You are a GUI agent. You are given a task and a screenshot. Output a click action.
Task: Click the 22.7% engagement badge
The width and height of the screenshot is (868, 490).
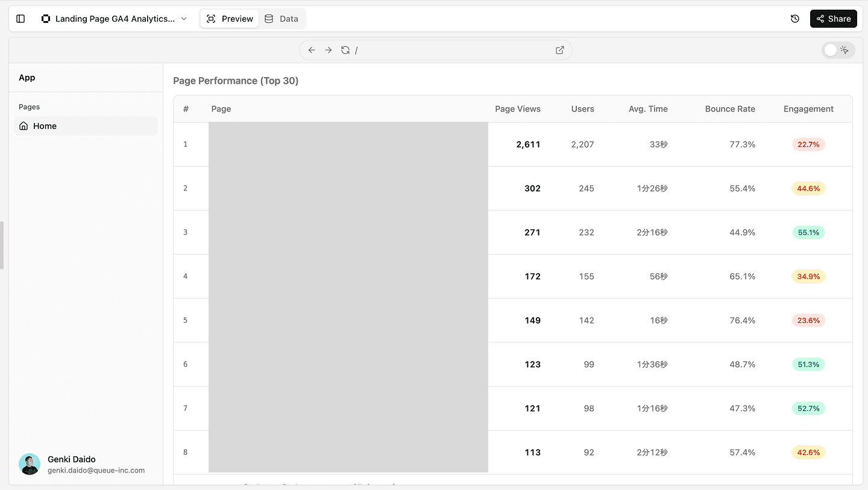[808, 144]
